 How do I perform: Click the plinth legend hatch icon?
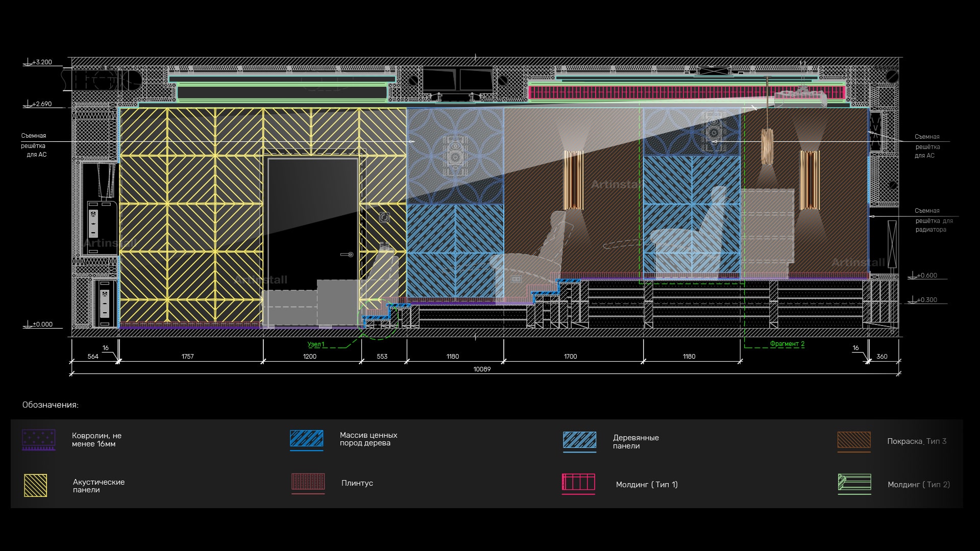tap(308, 483)
